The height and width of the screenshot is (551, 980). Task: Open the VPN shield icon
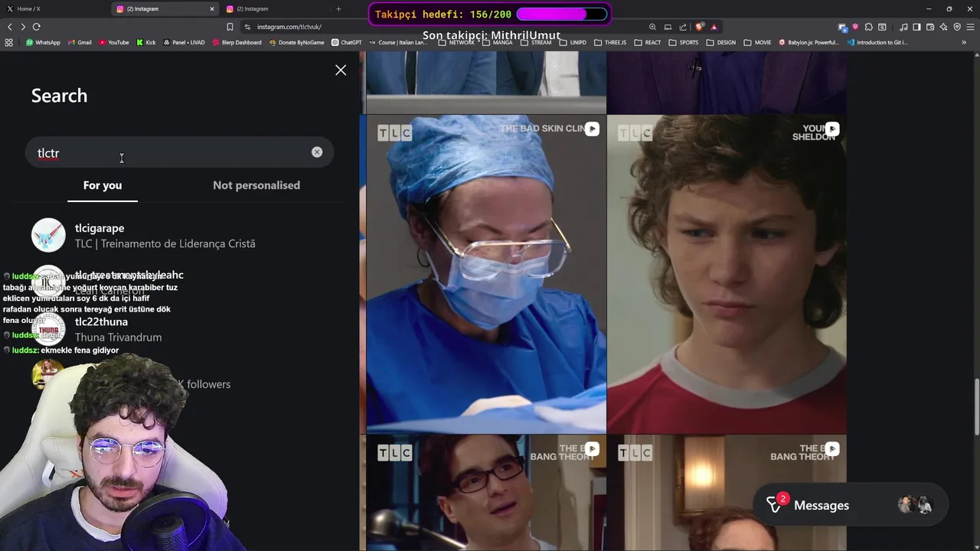(x=957, y=27)
